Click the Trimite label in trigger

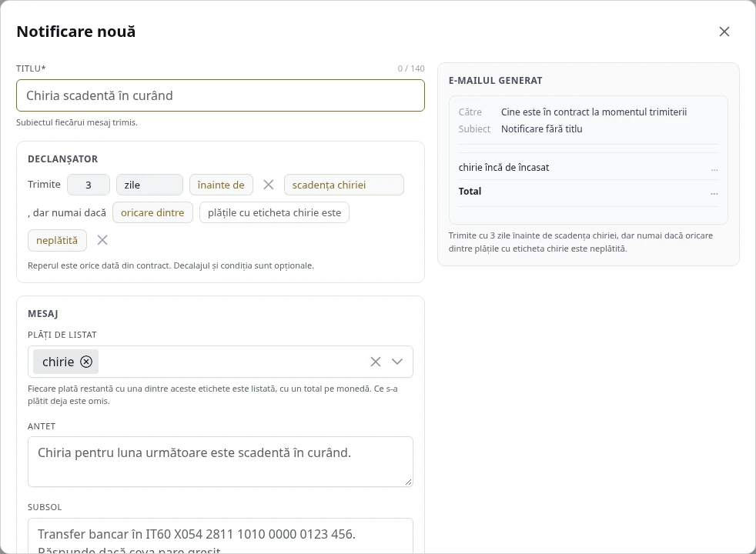point(44,184)
